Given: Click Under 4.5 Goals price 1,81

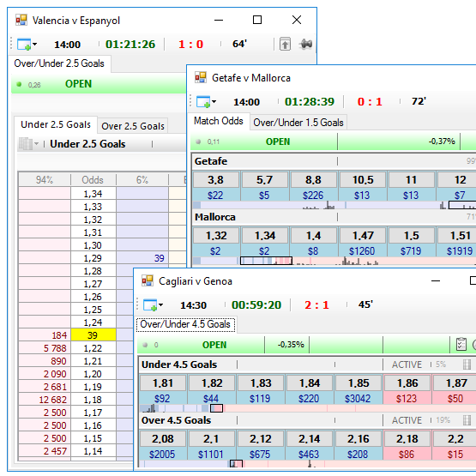Looking at the screenshot, I should (x=163, y=383).
